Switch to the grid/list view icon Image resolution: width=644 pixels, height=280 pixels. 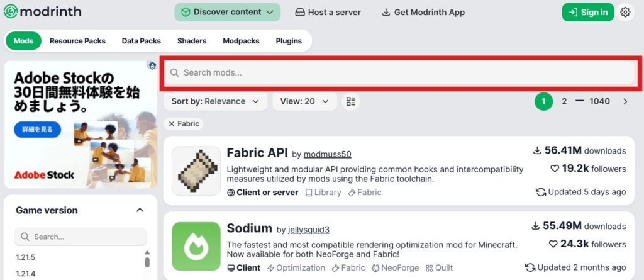point(351,101)
